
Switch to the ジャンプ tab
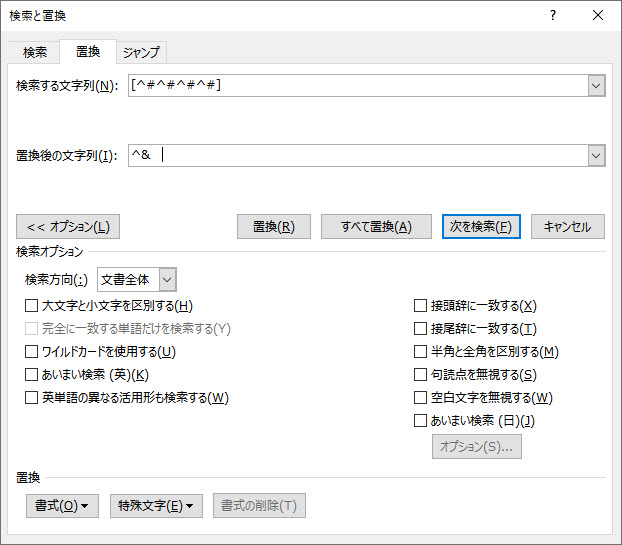coord(139,52)
